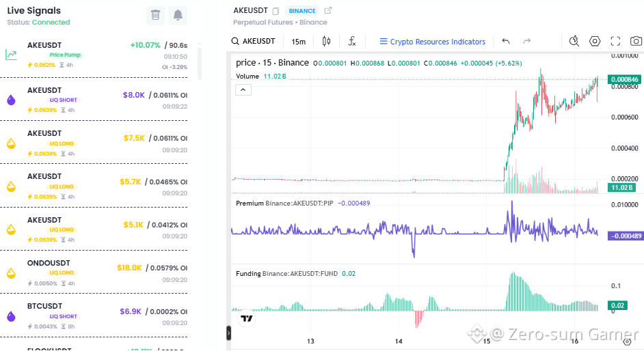The height and width of the screenshot is (351, 644).
Task: Open Crypto Resources Indicators menu
Action: pyautogui.click(x=433, y=42)
